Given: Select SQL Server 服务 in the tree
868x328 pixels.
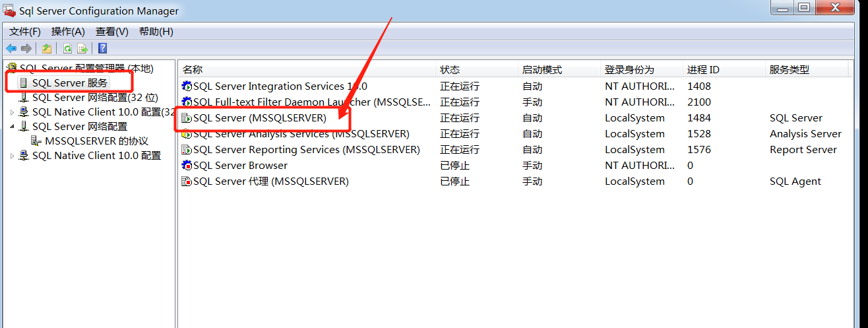Looking at the screenshot, I should [x=70, y=82].
